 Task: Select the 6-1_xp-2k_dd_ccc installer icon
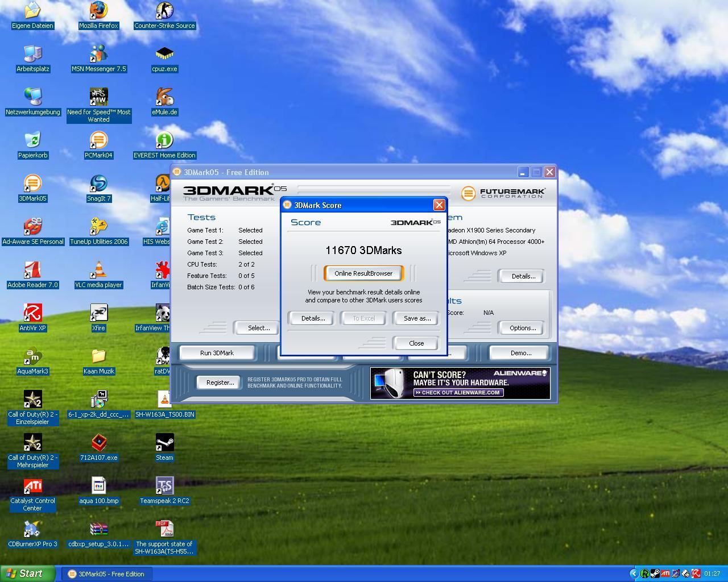coord(98,399)
